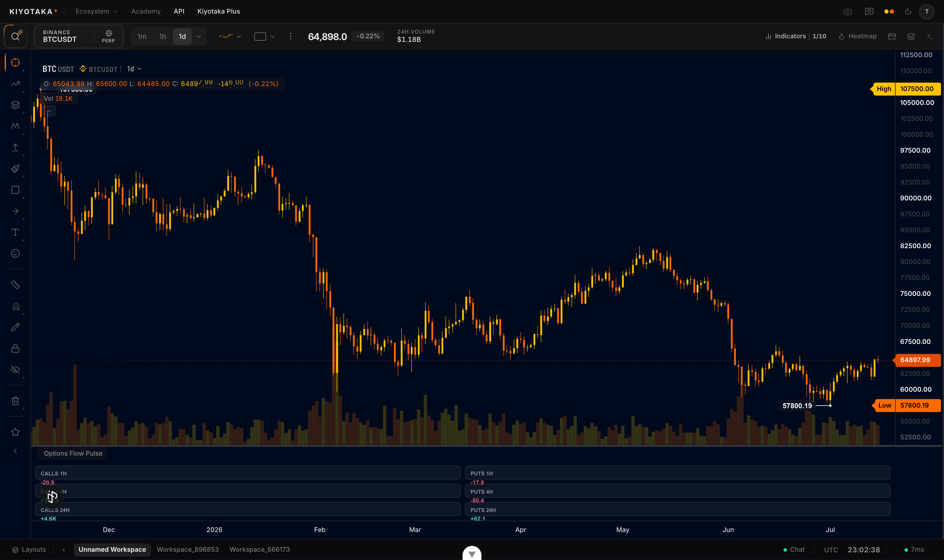Open the BINANCE BTCUSDT symbol selector

(64, 36)
